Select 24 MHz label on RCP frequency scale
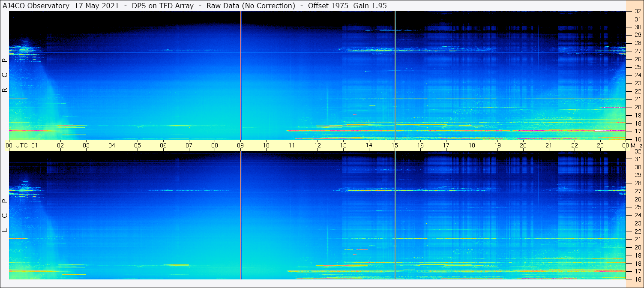This screenshot has height=288, width=644. point(637,75)
